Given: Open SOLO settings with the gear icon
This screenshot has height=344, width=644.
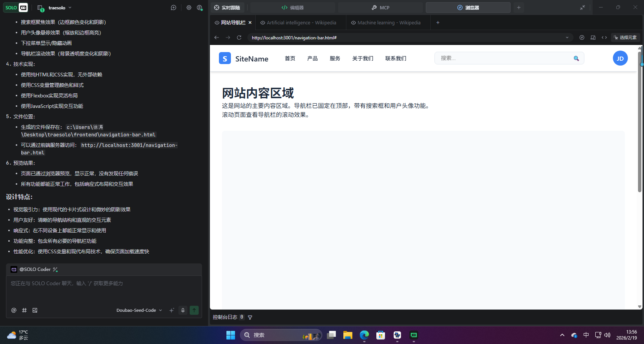Looking at the screenshot, I should [189, 7].
